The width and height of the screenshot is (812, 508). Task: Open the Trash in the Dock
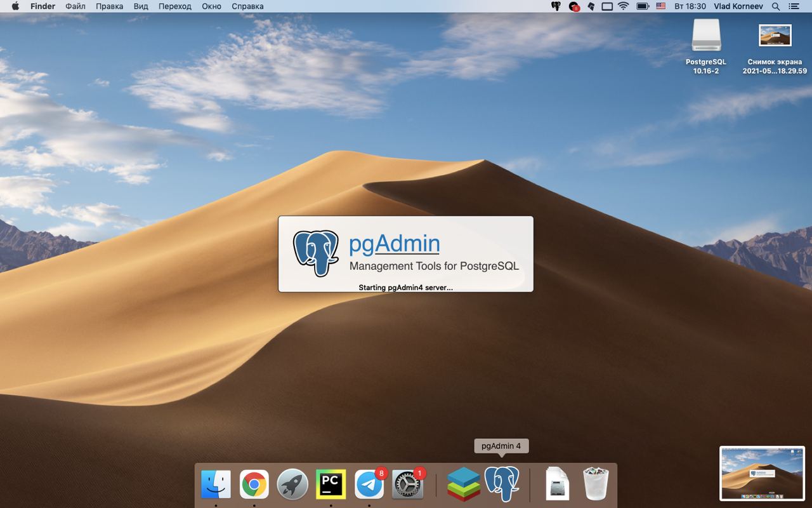[x=596, y=485]
